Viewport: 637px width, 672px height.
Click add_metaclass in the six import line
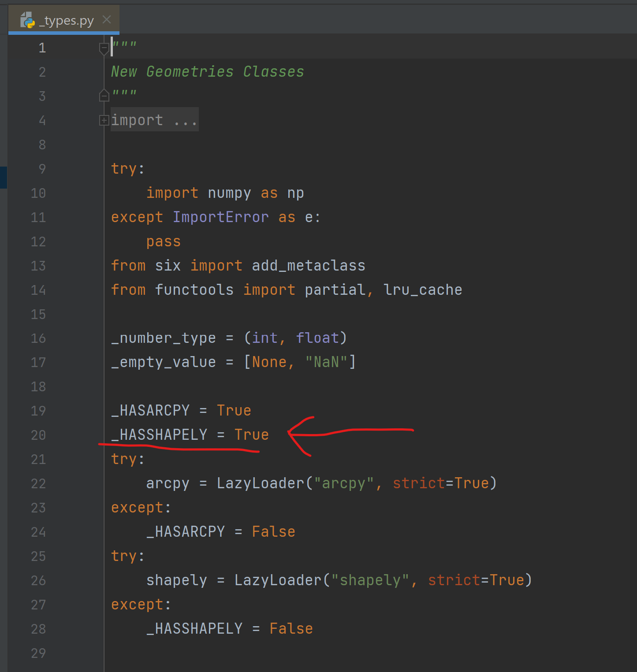click(309, 265)
